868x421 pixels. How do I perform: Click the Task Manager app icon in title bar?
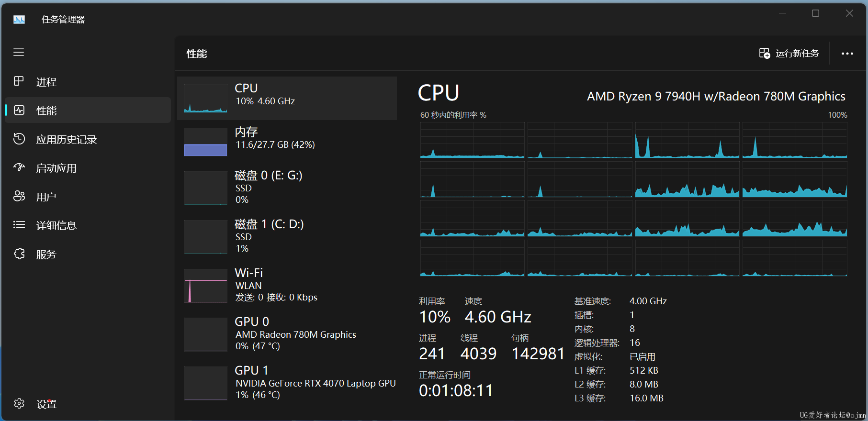coord(19,20)
